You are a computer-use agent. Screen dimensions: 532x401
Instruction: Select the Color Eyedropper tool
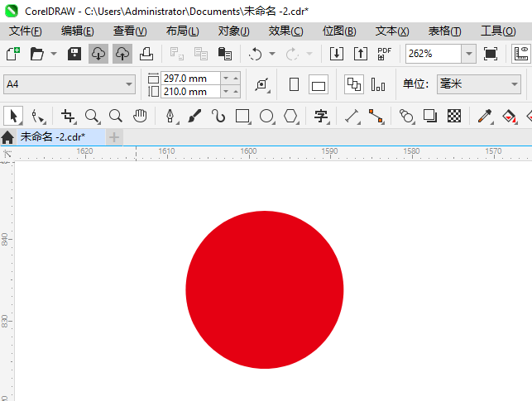(x=485, y=117)
